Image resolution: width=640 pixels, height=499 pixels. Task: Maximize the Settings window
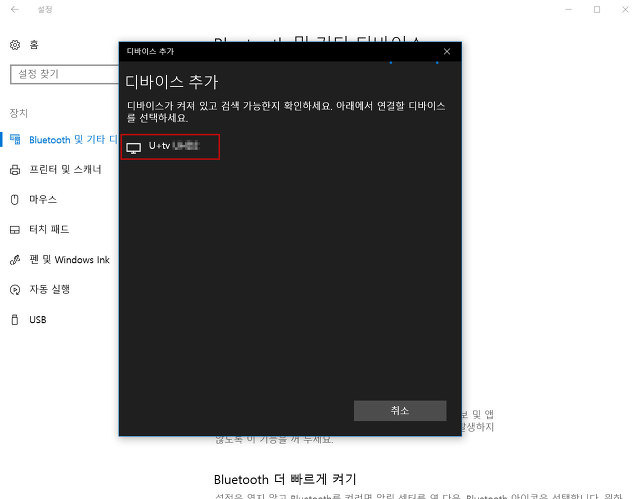597,9
